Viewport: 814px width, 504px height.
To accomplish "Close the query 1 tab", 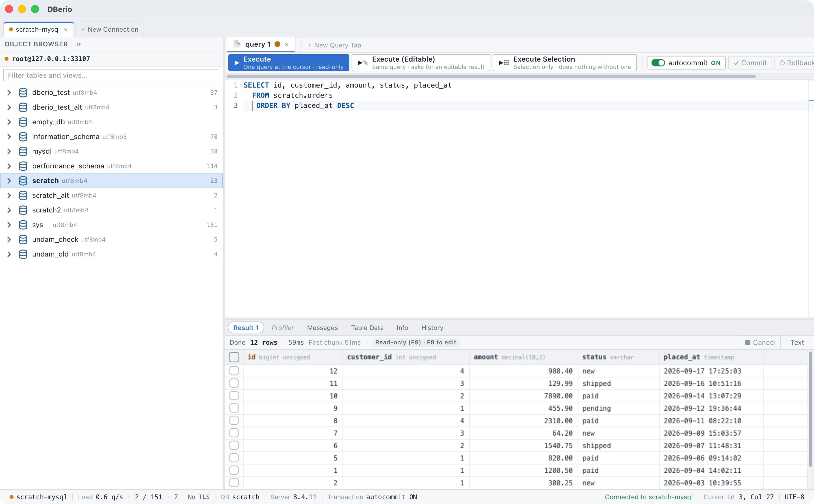I will click(x=286, y=45).
